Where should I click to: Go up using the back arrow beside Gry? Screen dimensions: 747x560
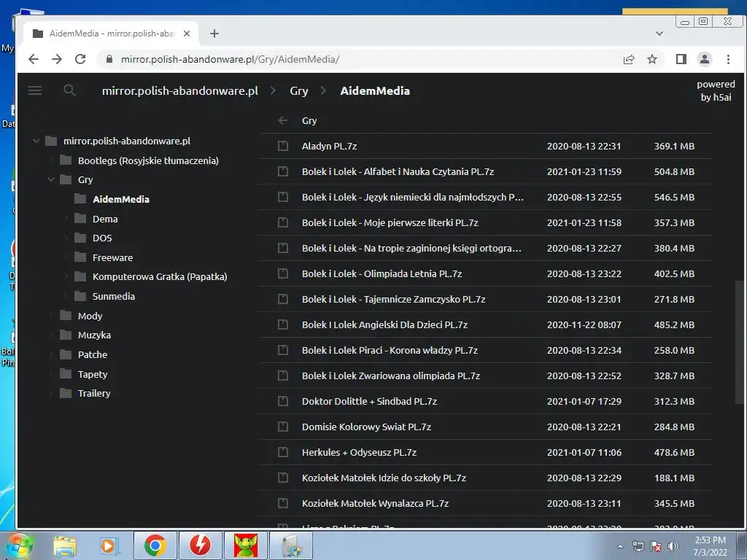[283, 120]
